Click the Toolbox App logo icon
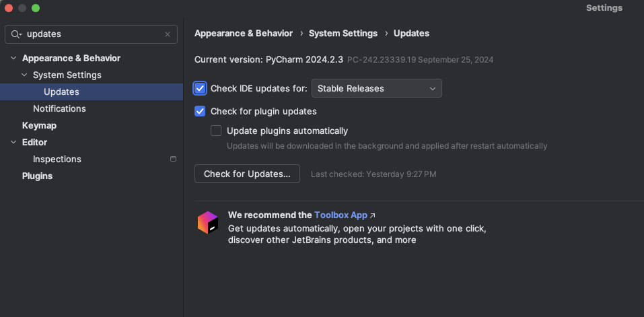Image resolution: width=644 pixels, height=317 pixels. point(208,223)
